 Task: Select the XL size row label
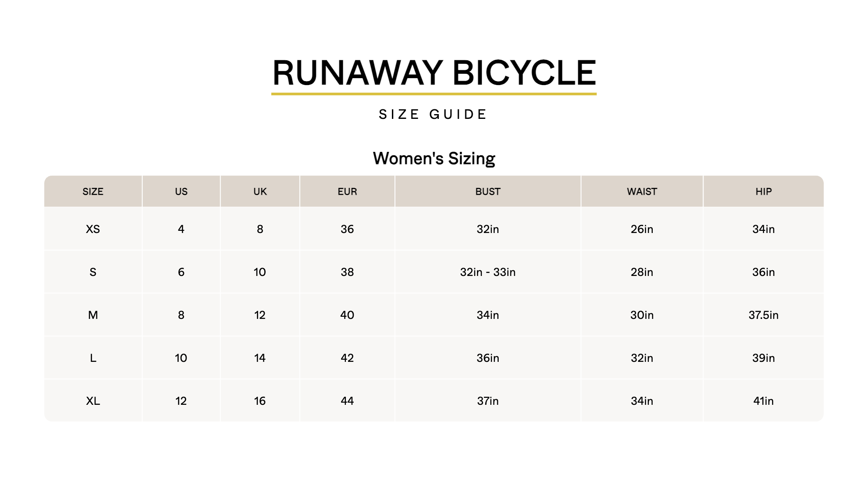click(93, 401)
